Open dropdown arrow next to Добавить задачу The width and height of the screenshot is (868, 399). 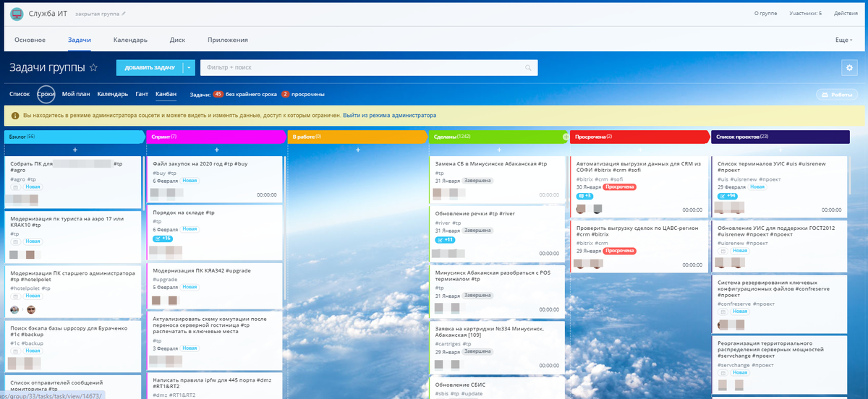[190, 68]
